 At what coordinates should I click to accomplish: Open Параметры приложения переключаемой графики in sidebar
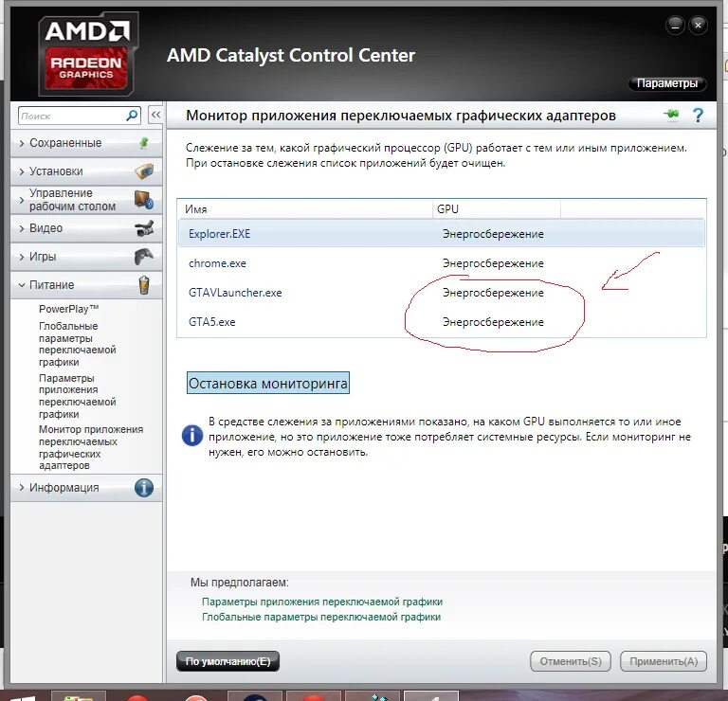pyautogui.click(x=78, y=396)
